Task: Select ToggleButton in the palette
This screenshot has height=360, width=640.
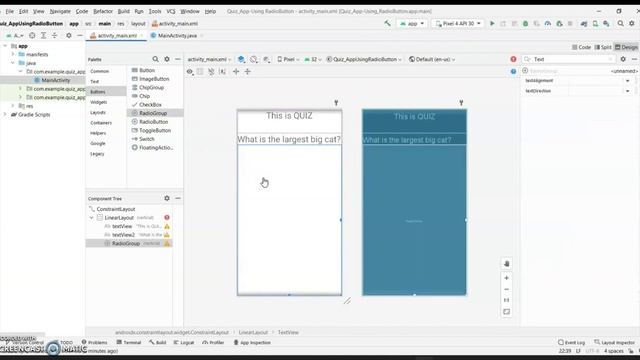Action: point(155,130)
